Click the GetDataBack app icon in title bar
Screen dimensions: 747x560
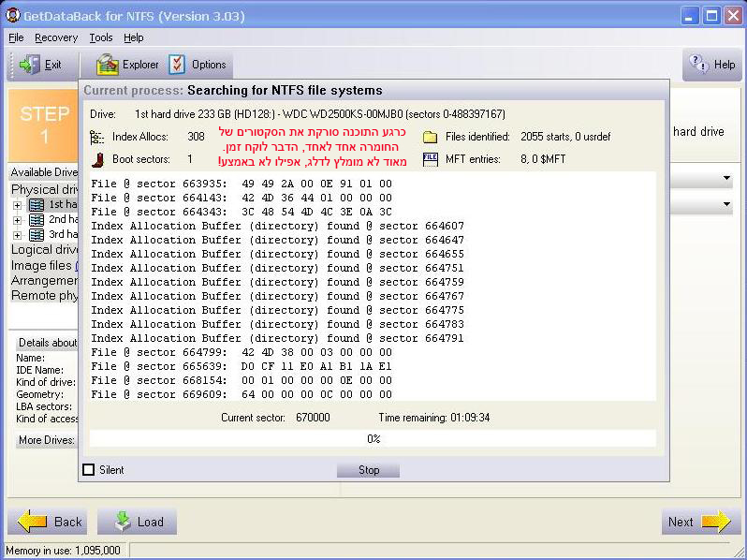(x=12, y=15)
